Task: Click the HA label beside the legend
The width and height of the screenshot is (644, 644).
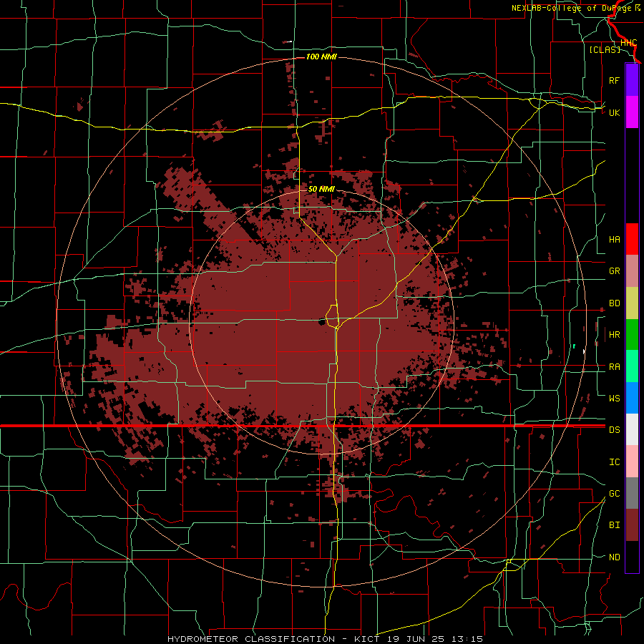Action: 614,240
